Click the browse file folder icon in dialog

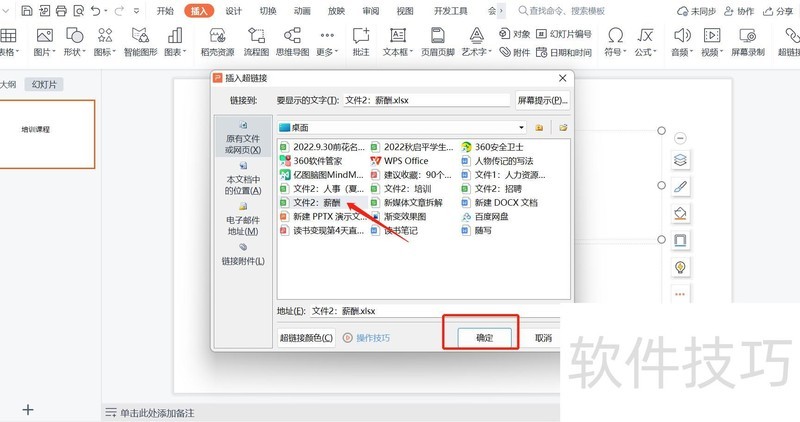click(563, 128)
